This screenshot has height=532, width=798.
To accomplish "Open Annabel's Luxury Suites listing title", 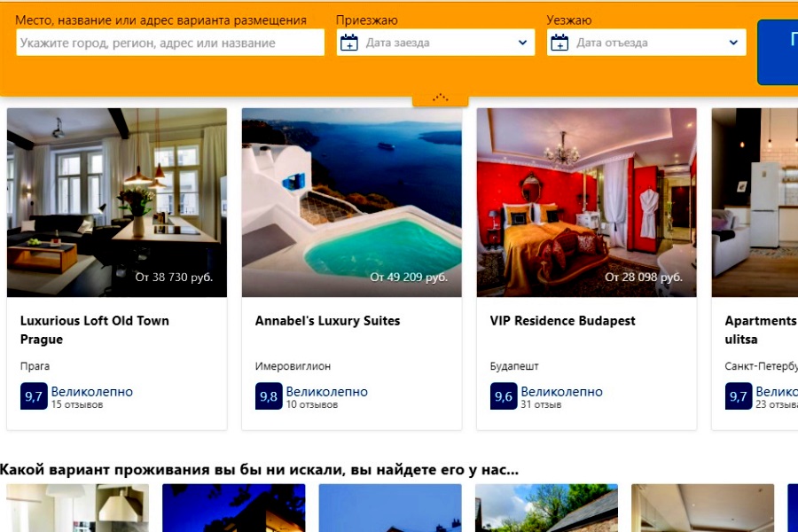I will click(x=328, y=321).
